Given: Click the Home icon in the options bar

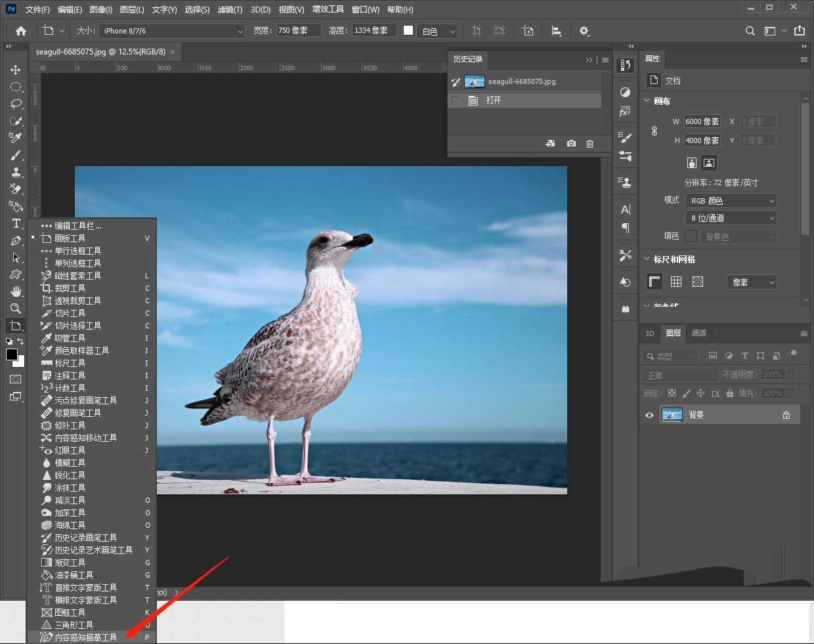Looking at the screenshot, I should [x=21, y=31].
